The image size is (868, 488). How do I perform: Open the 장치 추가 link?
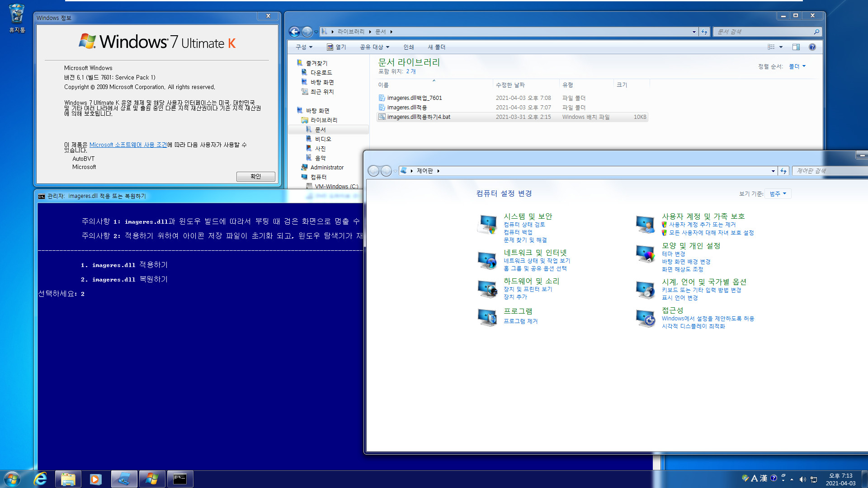point(515,297)
